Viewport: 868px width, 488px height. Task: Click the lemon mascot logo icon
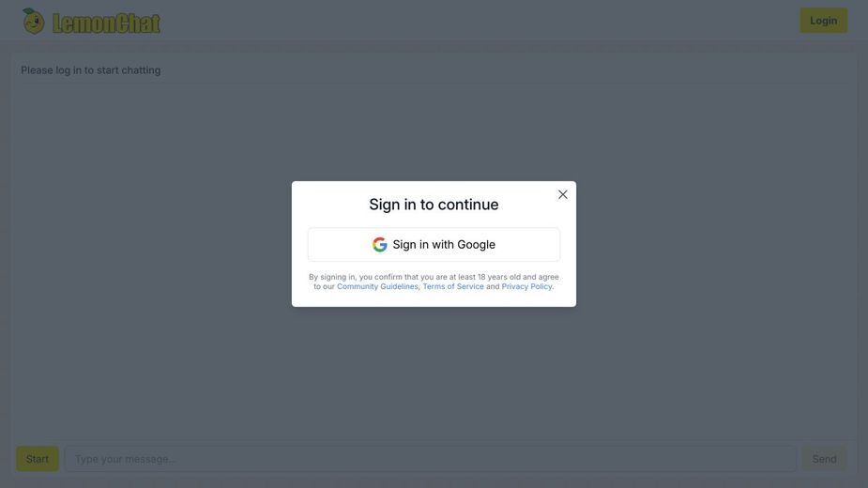click(33, 21)
